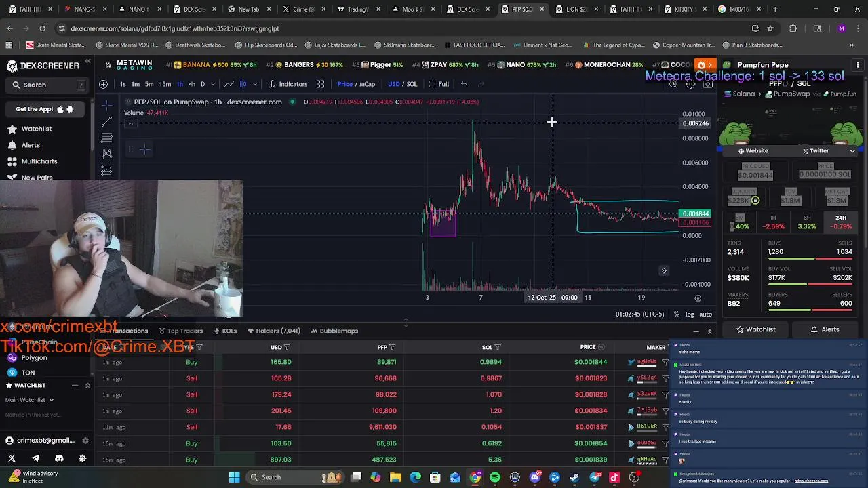Choose the 5m timeframe
The width and height of the screenshot is (868, 488).
[149, 84]
